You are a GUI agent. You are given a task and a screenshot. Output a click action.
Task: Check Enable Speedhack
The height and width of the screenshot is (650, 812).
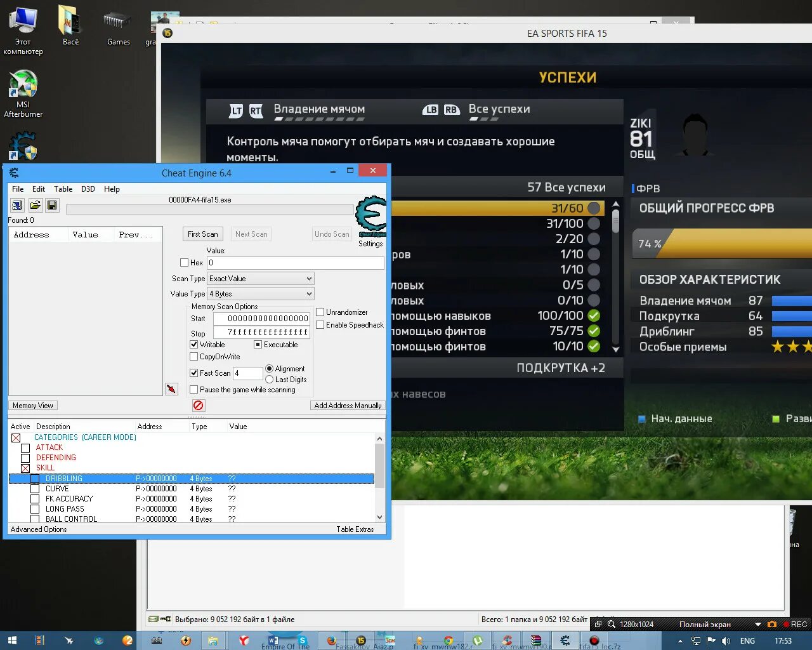pos(320,325)
